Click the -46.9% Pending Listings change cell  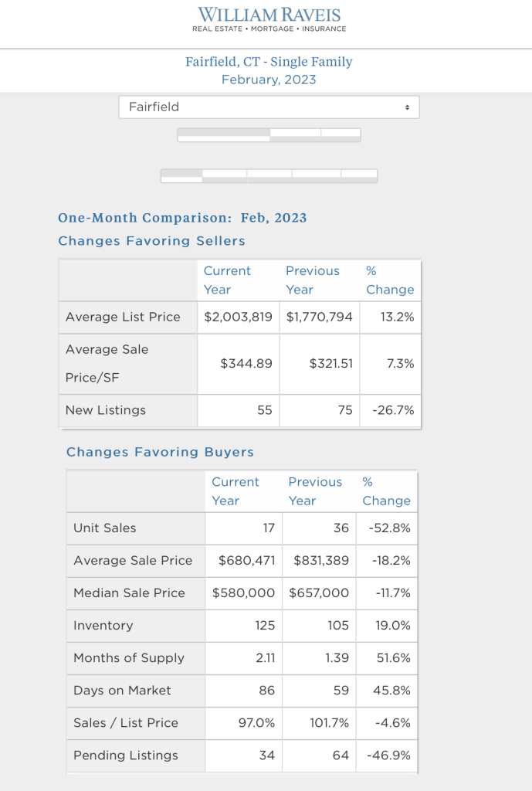[386, 755]
